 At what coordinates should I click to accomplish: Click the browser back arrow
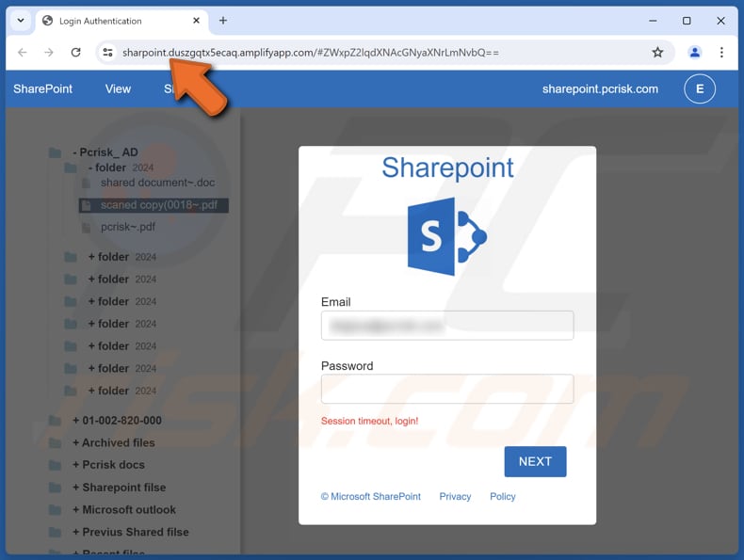click(x=23, y=53)
